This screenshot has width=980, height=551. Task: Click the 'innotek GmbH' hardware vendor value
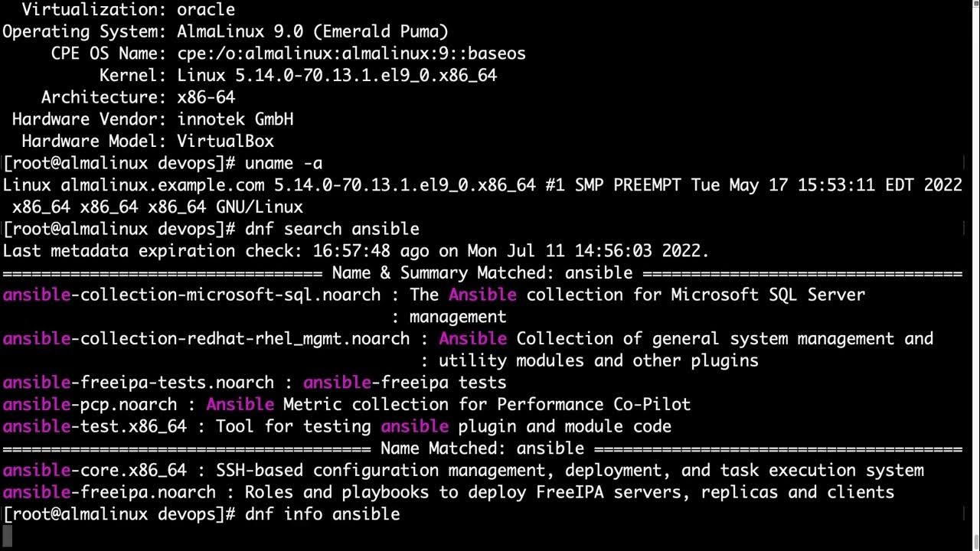click(235, 119)
